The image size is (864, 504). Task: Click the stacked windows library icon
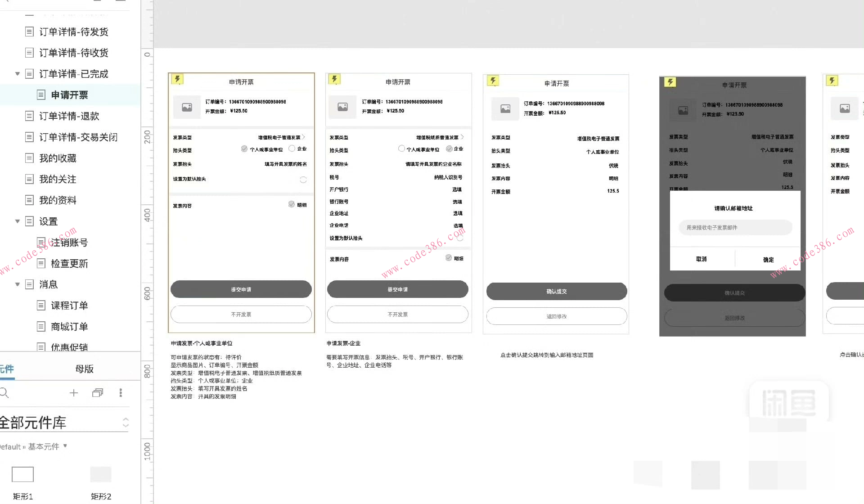98,393
